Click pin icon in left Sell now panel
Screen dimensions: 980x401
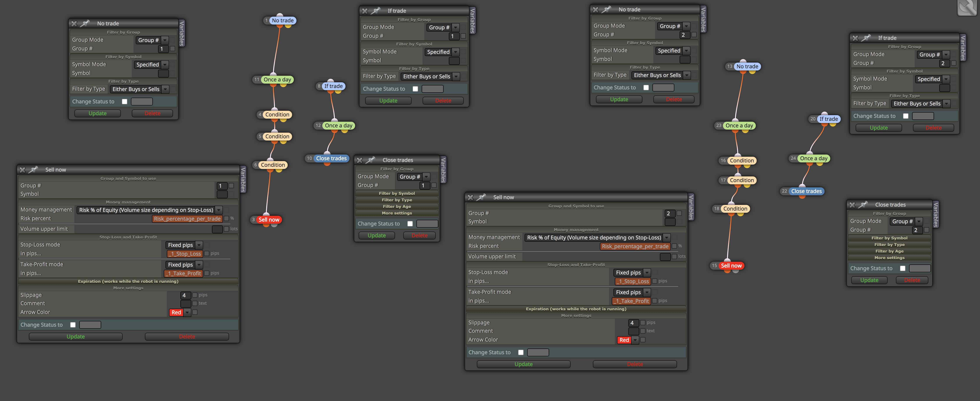[x=33, y=170]
